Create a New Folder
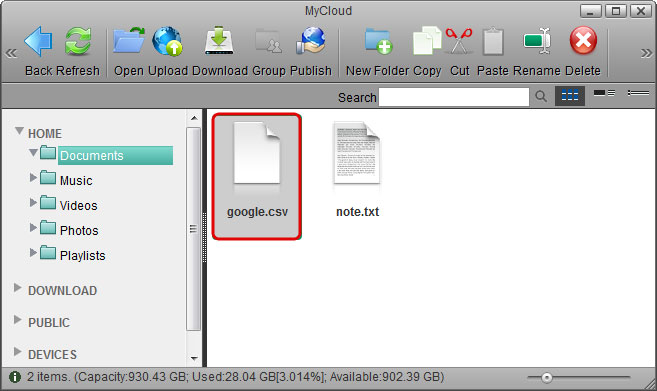 [x=378, y=41]
